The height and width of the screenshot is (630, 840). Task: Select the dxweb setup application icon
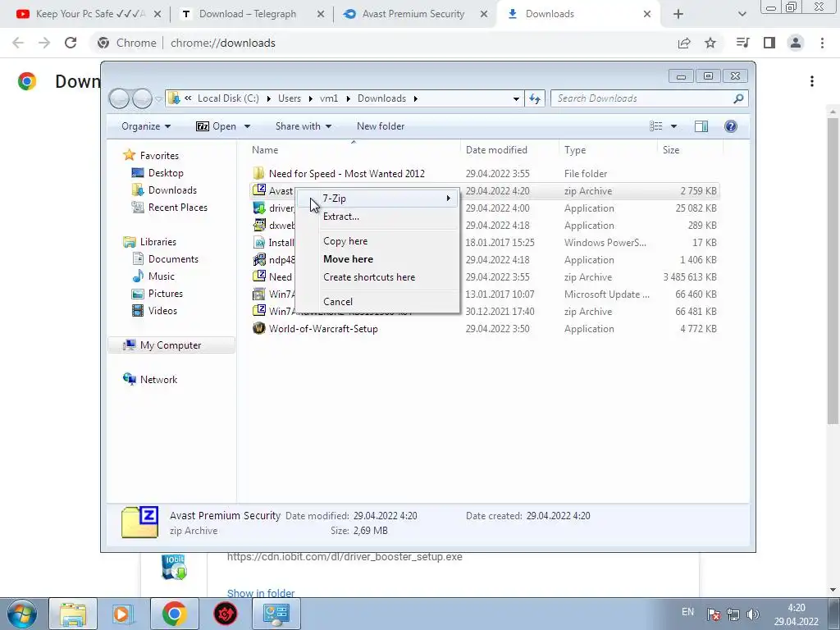coord(259,225)
